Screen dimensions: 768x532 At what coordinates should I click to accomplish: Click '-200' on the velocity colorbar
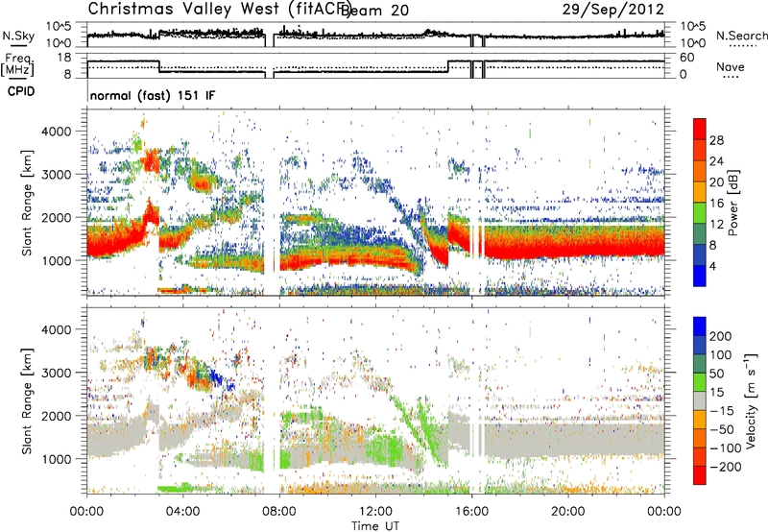tap(726, 467)
